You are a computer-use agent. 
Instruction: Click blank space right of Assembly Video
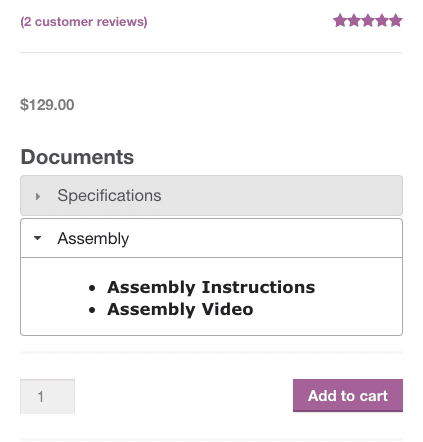[x=327, y=310]
